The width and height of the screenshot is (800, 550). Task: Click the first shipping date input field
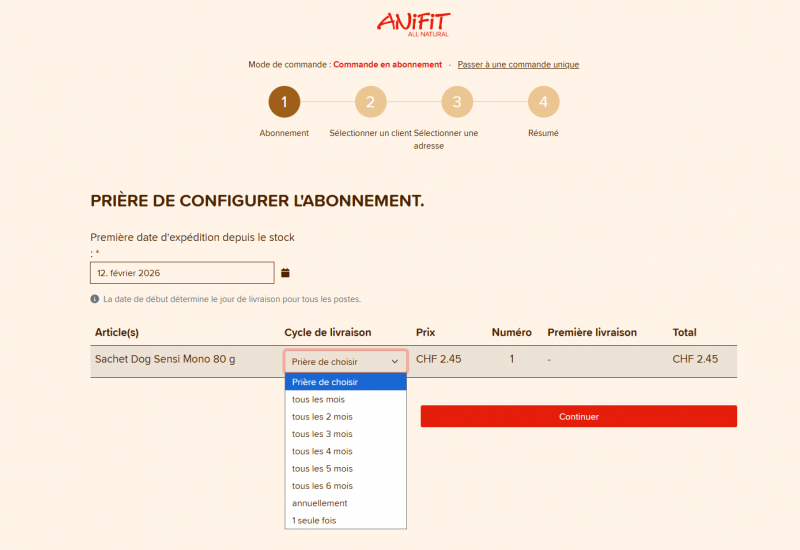click(181, 273)
